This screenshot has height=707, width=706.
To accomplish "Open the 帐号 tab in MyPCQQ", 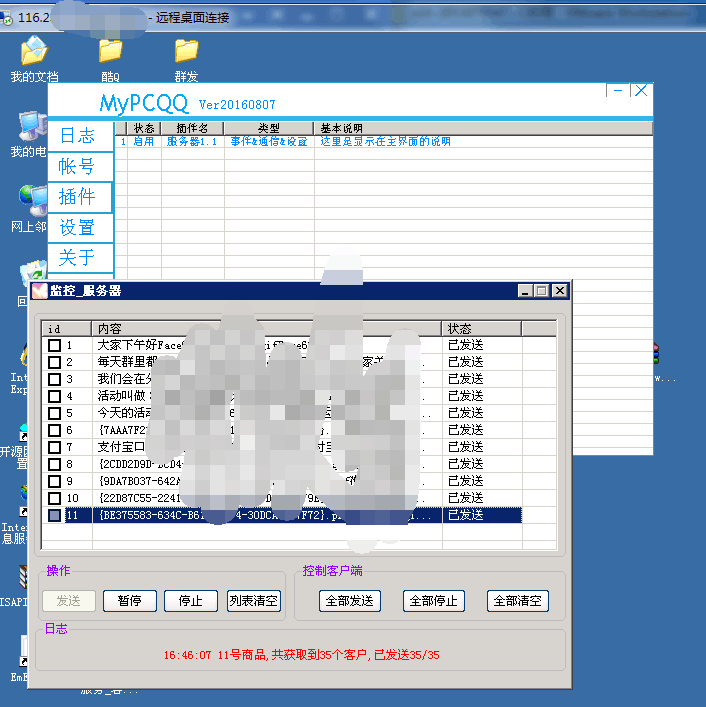I will coord(78,166).
